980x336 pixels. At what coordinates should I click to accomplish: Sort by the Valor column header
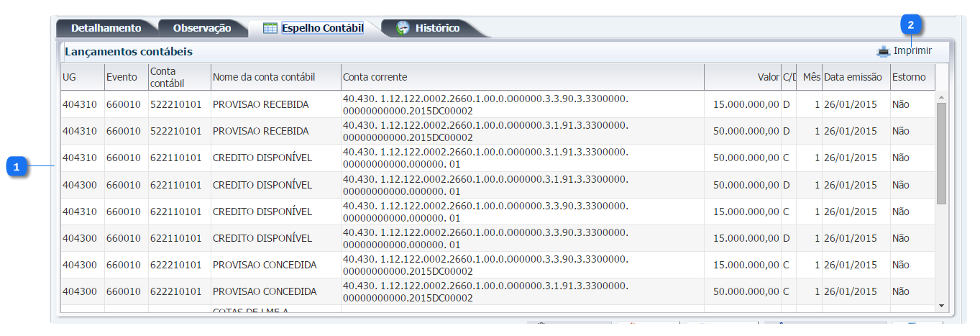(768, 77)
